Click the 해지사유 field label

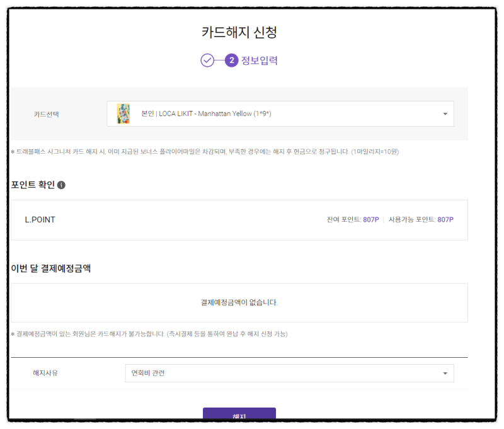point(45,373)
